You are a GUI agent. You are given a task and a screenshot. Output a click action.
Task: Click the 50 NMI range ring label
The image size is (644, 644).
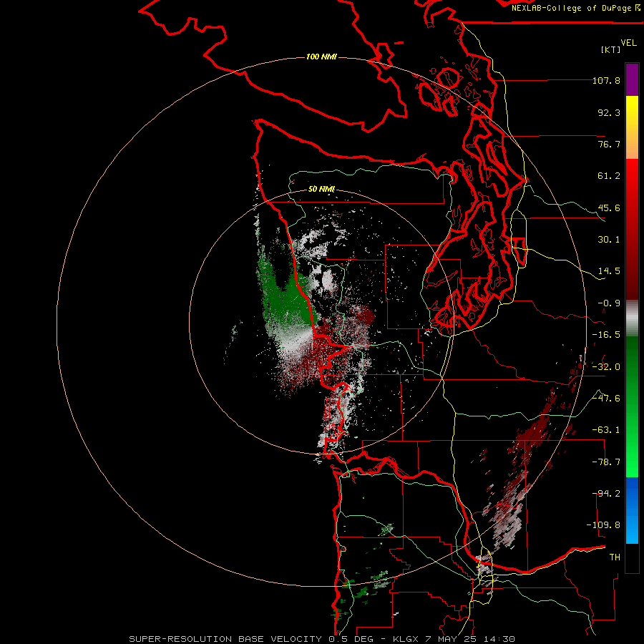[x=321, y=189]
